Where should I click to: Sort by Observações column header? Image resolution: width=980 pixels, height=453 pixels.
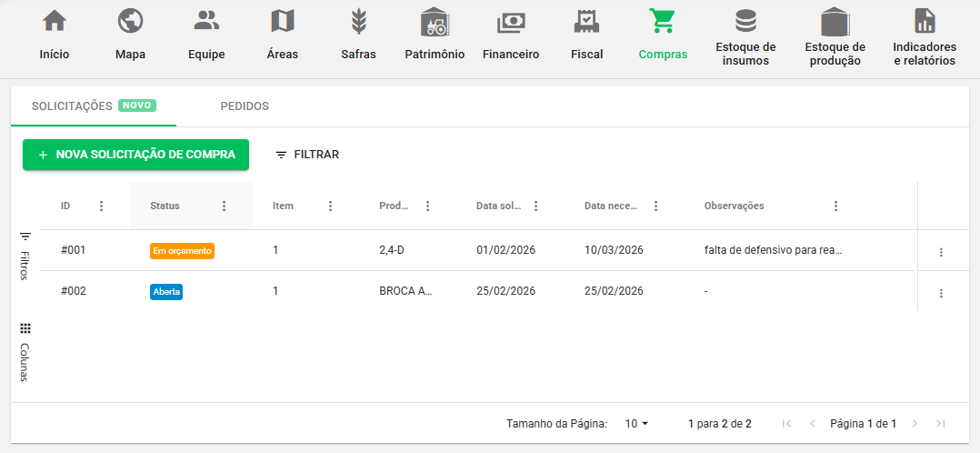coord(734,206)
